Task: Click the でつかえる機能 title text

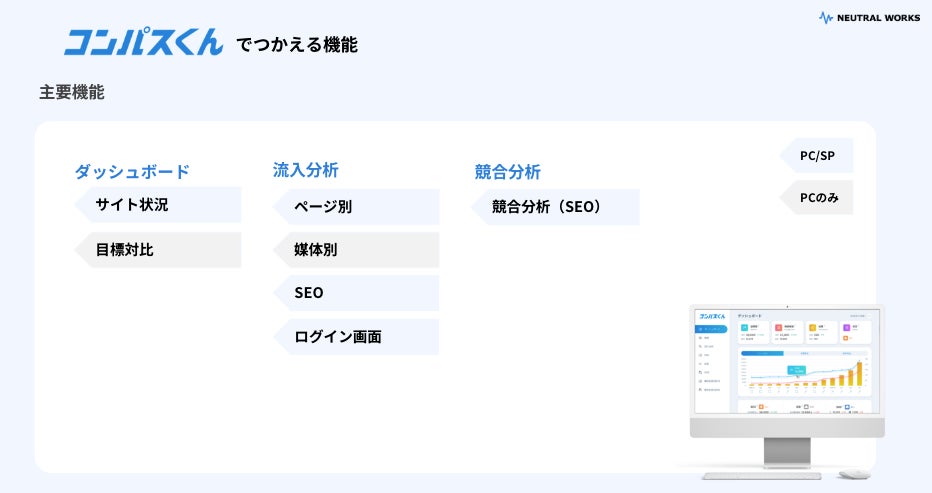Action: 297,45
